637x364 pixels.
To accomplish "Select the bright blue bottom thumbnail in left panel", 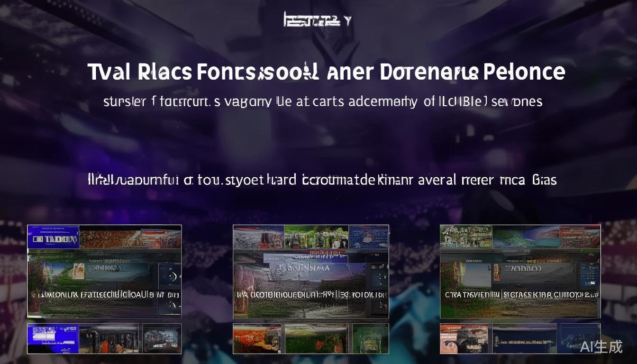I will (53, 338).
